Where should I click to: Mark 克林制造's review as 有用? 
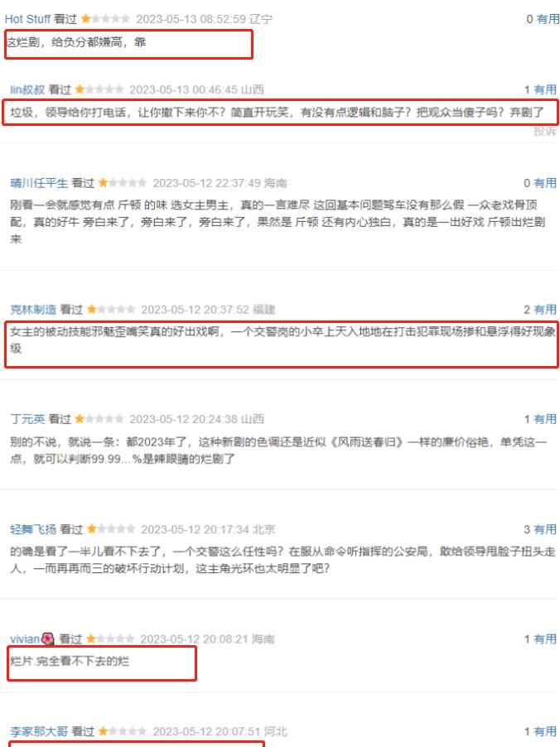tap(545, 310)
